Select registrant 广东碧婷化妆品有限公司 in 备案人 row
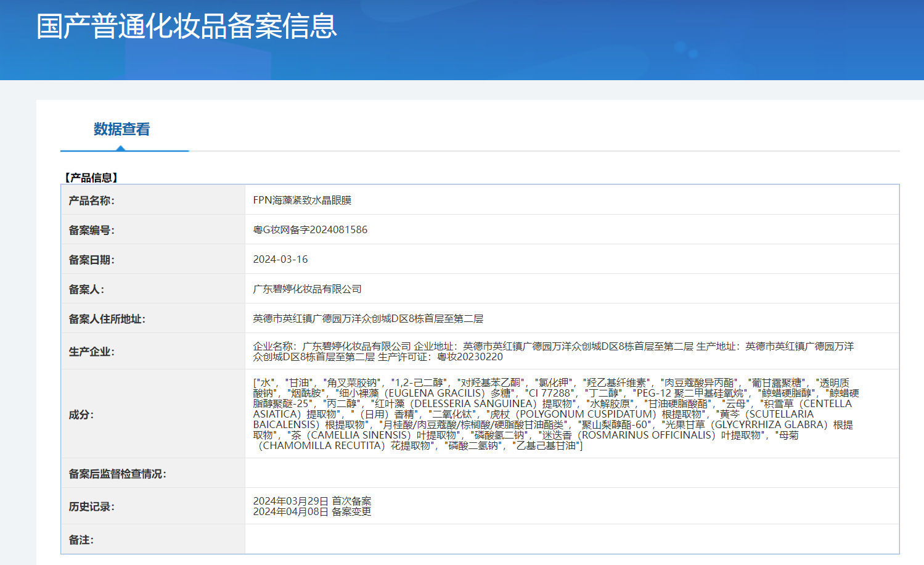The width and height of the screenshot is (924, 565). pyautogui.click(x=307, y=289)
